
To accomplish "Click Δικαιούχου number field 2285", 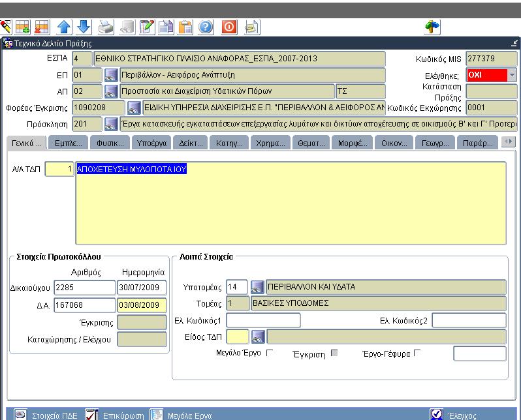I will [x=85, y=288].
